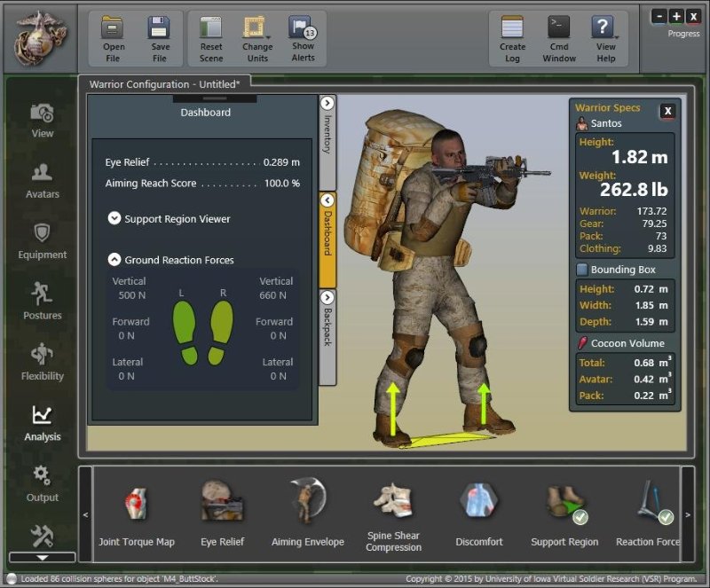Close the Warrior Specs panel
Screen dimensions: 710x588
click(x=668, y=111)
